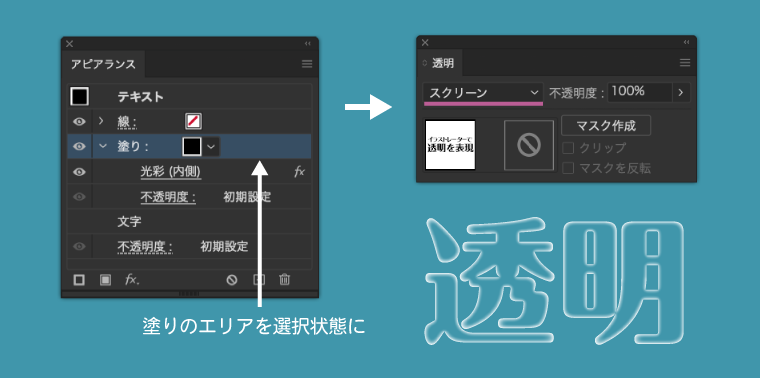Cycle Transparency panel display via tab arrows
760x378 pixels.
425,63
